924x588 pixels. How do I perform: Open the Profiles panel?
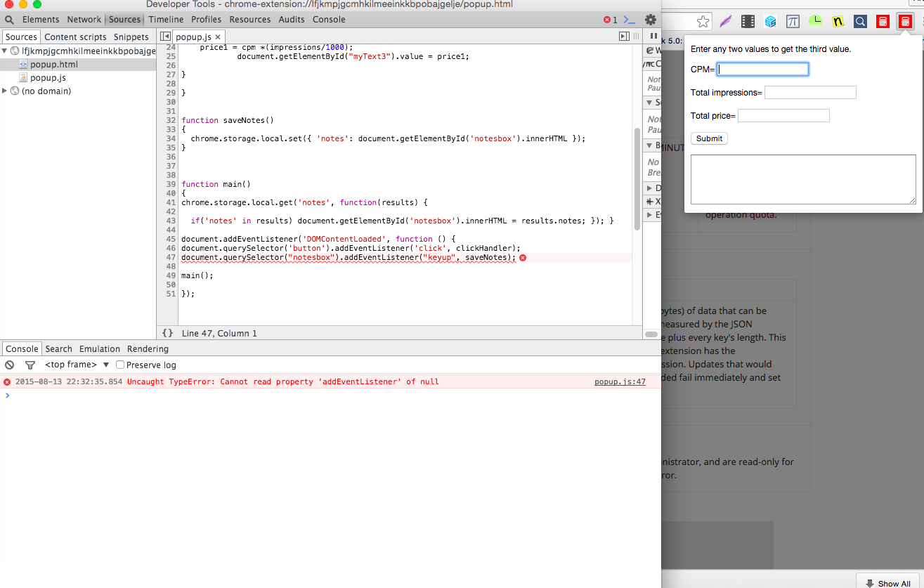(207, 20)
